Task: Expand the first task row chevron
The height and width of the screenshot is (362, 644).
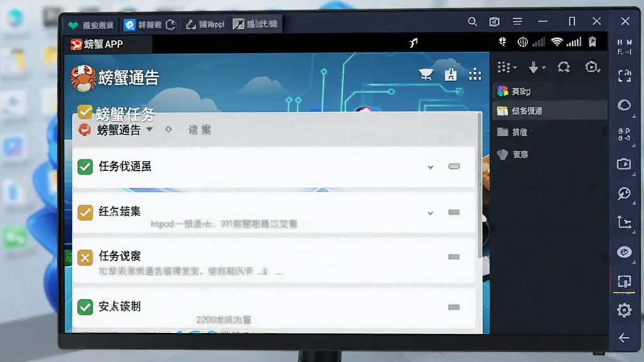Action: pos(430,167)
